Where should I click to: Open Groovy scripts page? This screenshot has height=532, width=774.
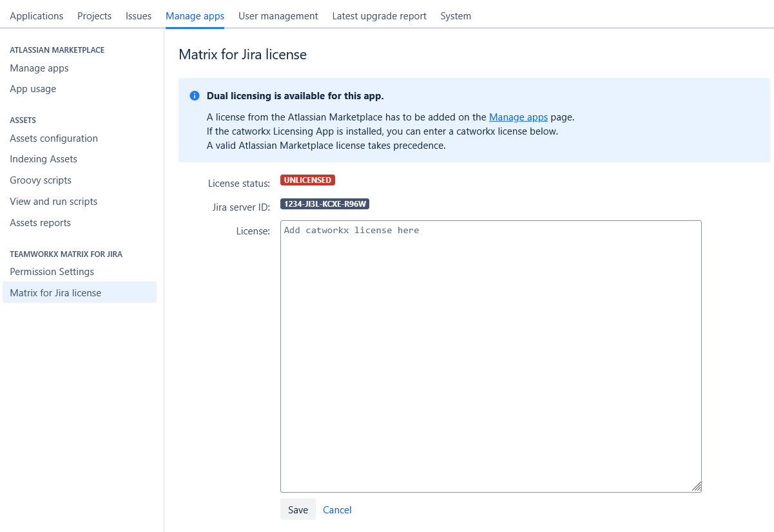click(41, 180)
